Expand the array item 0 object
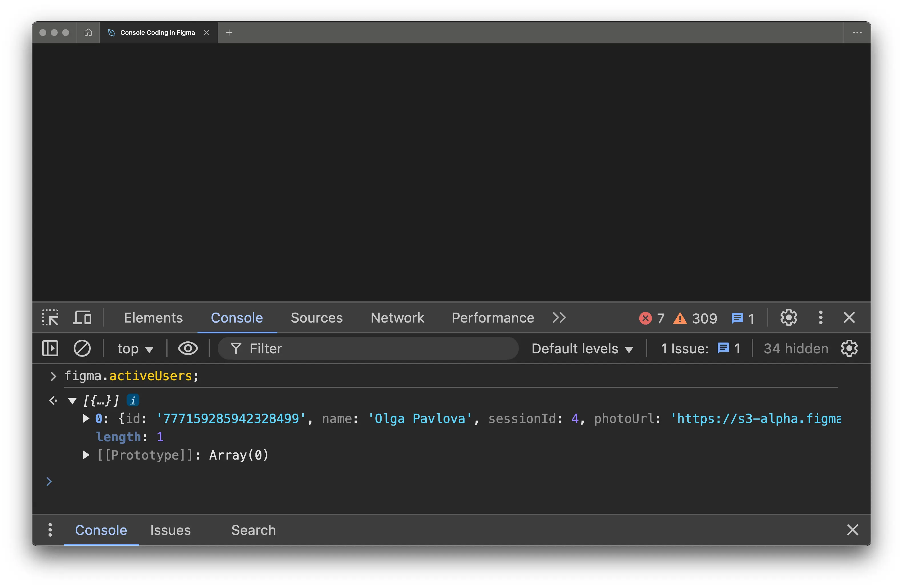903x588 pixels. tap(86, 418)
